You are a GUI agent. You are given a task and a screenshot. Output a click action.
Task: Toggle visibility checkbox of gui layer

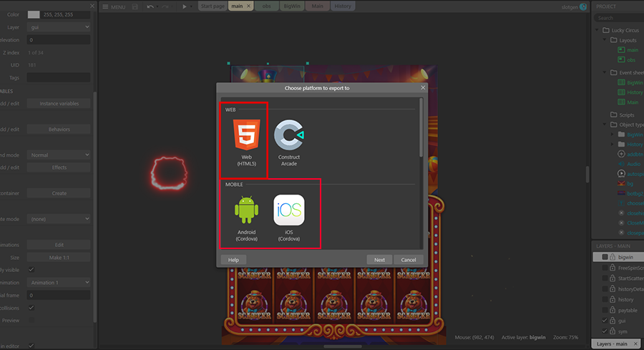coord(605,321)
